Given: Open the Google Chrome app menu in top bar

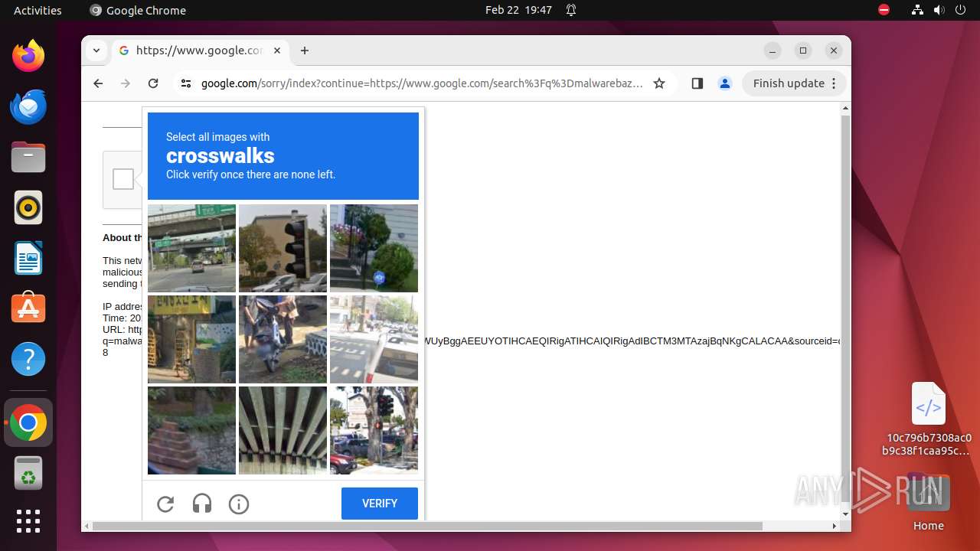Looking at the screenshot, I should click(x=138, y=10).
